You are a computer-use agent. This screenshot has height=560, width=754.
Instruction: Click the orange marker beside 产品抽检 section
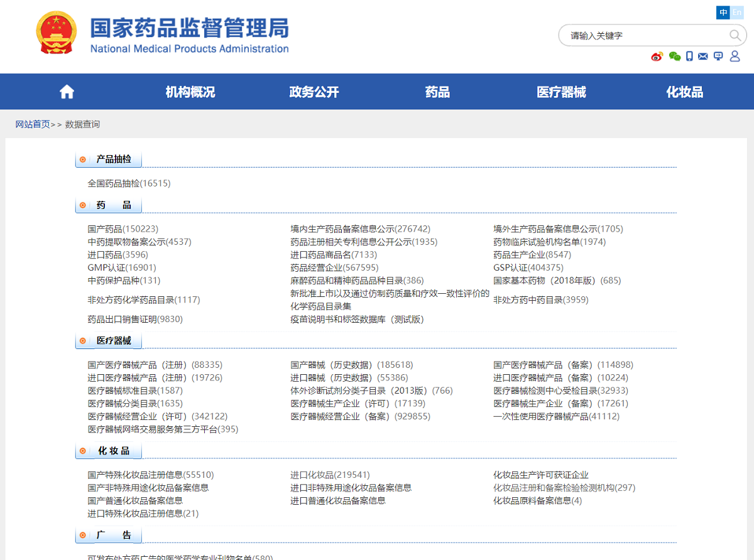click(x=82, y=159)
